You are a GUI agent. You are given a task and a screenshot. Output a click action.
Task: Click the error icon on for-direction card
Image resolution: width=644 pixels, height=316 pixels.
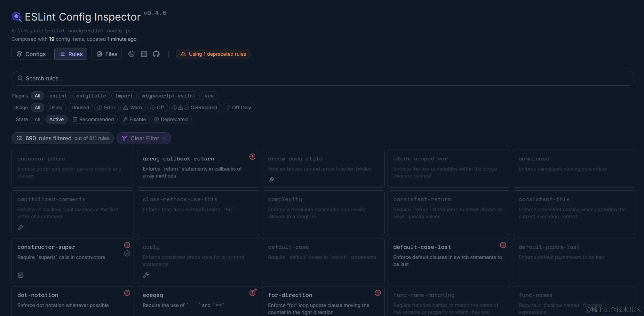pos(378,293)
